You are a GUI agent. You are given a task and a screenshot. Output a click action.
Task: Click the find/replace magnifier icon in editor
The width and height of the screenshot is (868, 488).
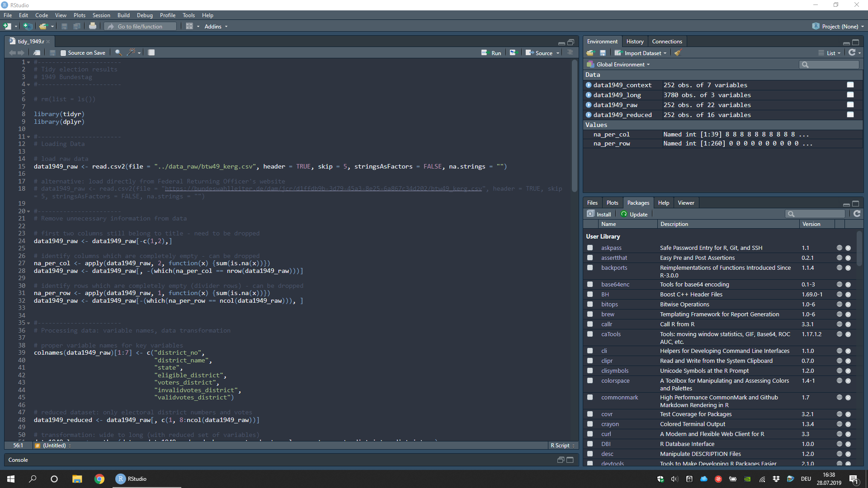(x=118, y=53)
